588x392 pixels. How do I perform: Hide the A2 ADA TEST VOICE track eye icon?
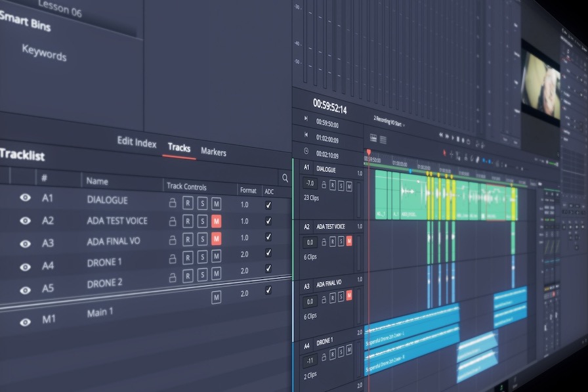point(25,221)
